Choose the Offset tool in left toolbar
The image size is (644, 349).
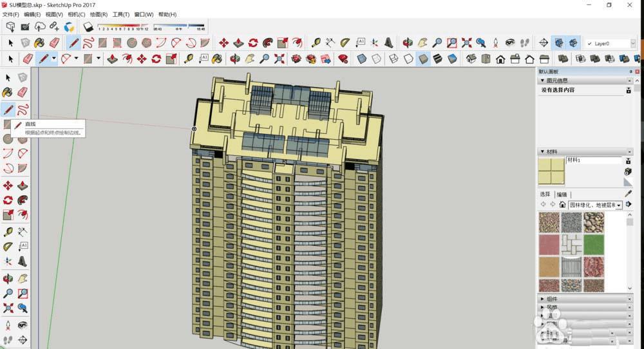[x=23, y=214]
